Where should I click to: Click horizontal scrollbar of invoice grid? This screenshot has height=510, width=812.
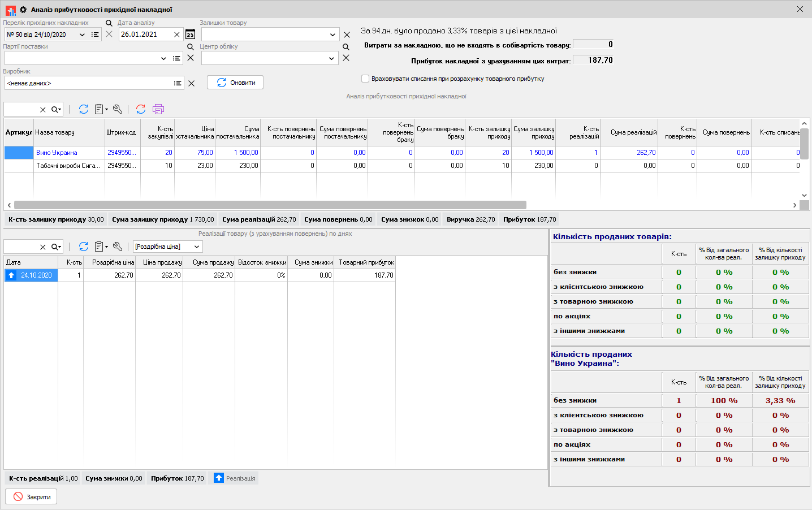pos(270,205)
